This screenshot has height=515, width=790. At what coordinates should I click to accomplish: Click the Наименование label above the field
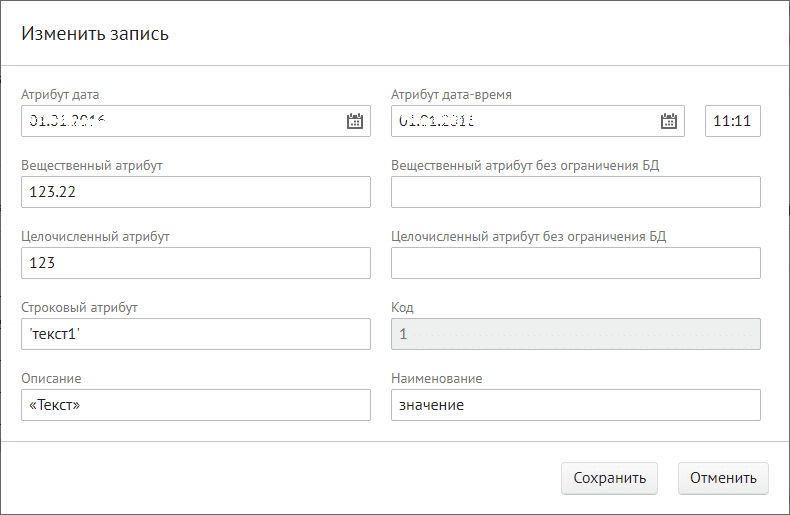(x=436, y=379)
